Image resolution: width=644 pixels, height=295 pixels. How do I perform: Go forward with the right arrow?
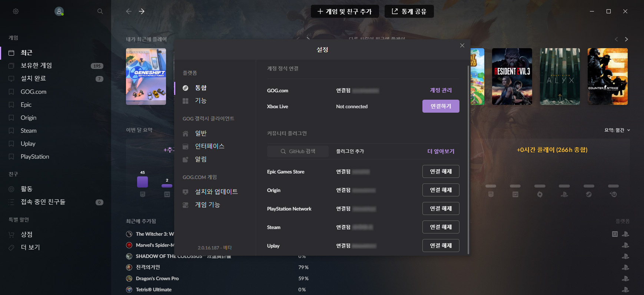tap(142, 11)
